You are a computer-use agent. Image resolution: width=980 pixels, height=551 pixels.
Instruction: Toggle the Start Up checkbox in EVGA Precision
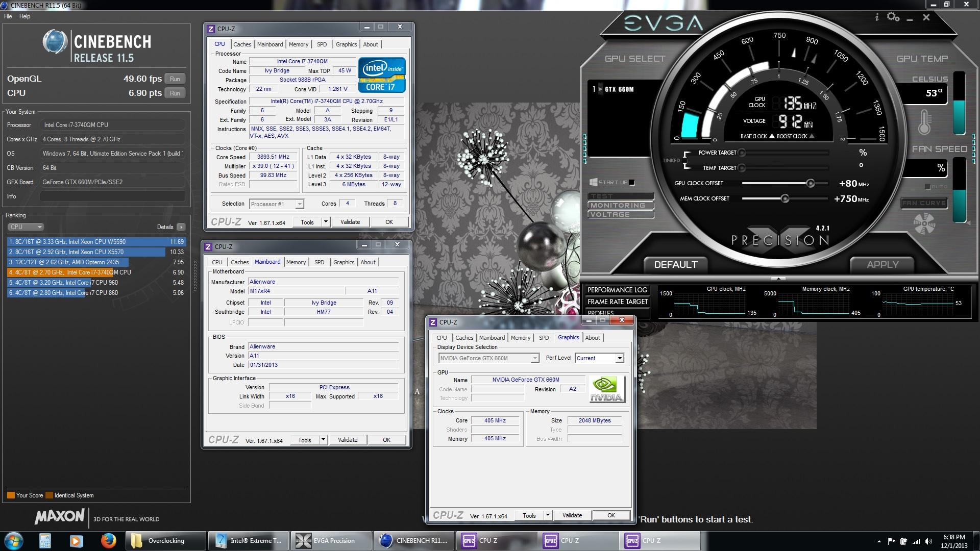632,183
